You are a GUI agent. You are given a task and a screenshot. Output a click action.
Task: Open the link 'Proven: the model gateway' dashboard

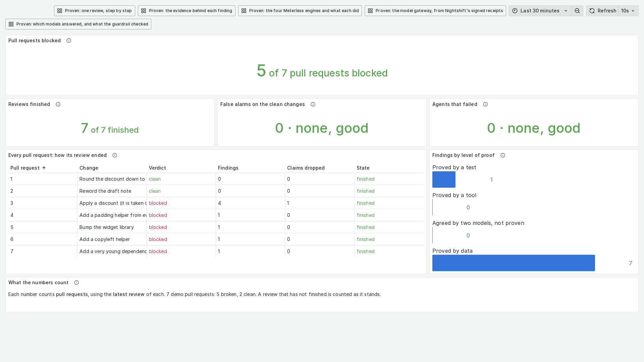click(435, 11)
